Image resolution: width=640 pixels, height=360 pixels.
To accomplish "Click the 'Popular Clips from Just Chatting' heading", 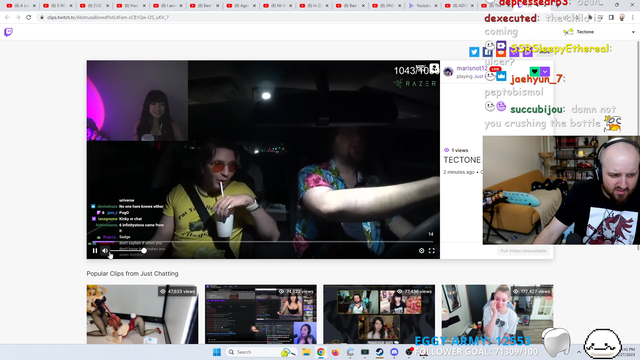I will coord(132,273).
